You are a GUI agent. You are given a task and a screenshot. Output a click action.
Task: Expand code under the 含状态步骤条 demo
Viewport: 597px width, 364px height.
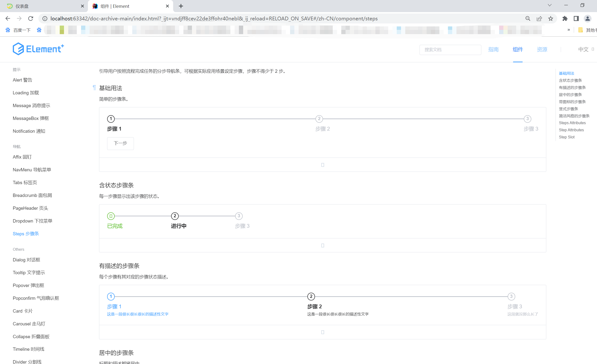click(x=323, y=246)
